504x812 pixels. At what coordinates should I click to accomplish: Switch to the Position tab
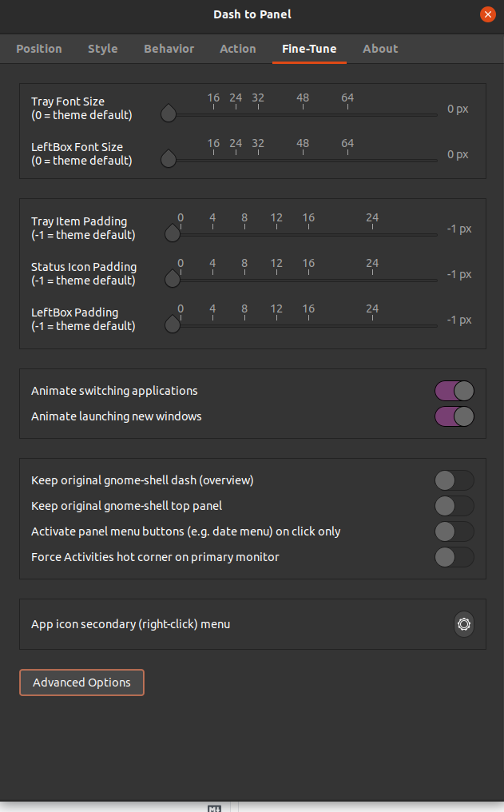click(39, 49)
